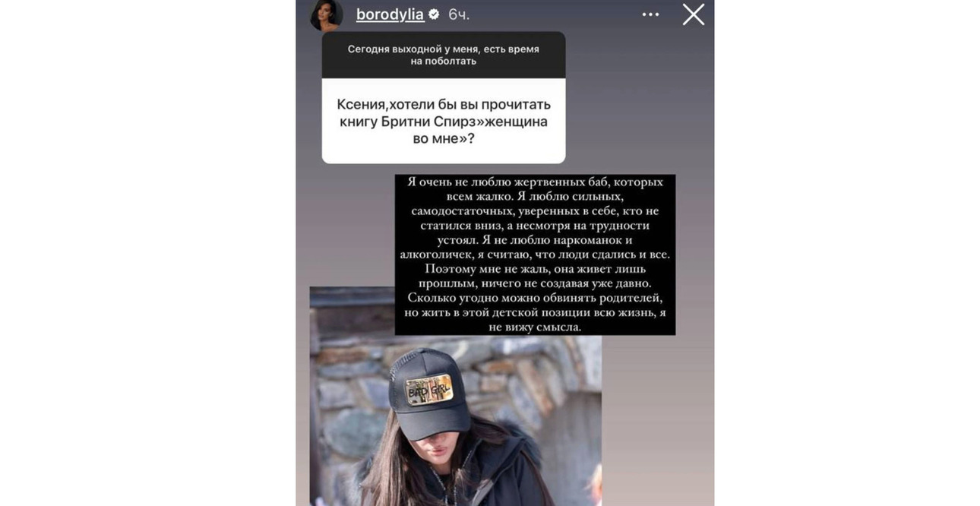Click the username borodylia link
Screen dimensions: 980x506
[x=390, y=14]
